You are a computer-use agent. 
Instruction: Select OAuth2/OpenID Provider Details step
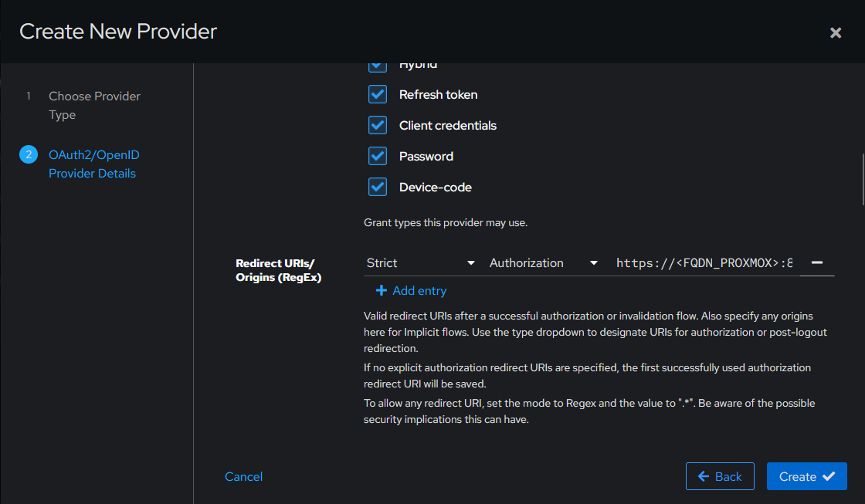93,164
